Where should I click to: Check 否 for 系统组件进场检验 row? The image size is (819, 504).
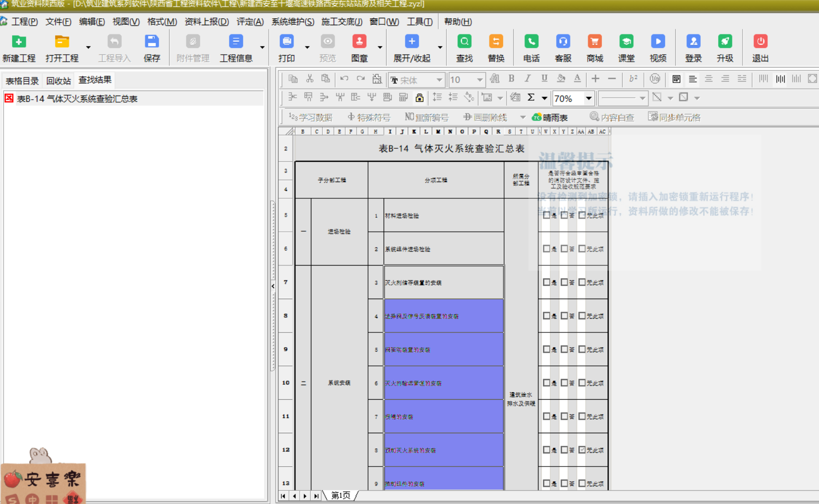click(564, 249)
